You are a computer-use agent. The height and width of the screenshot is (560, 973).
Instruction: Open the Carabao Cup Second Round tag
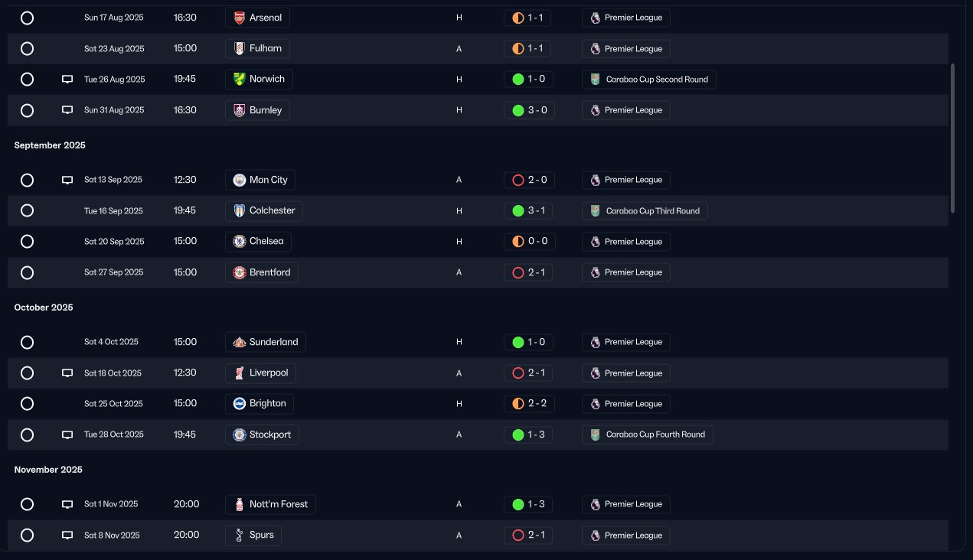649,80
